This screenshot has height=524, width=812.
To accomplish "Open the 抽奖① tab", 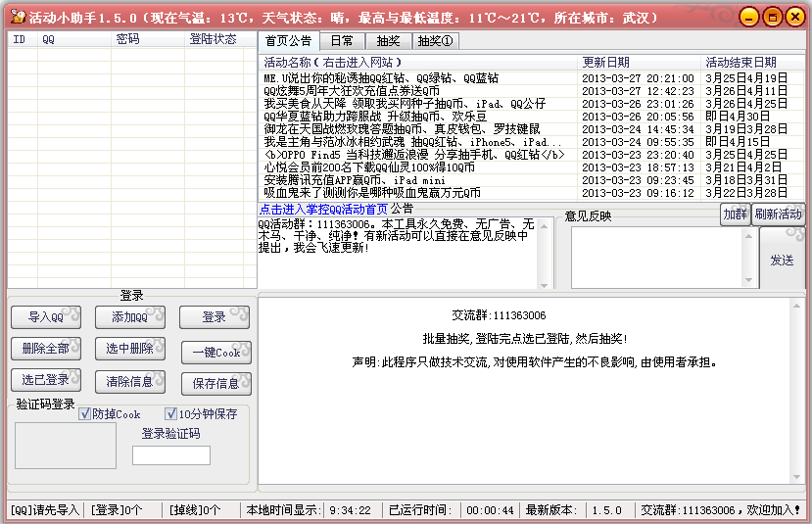I will pyautogui.click(x=435, y=41).
